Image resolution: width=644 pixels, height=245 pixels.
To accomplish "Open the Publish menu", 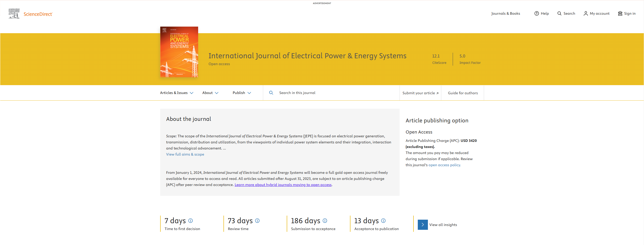I will [x=239, y=93].
